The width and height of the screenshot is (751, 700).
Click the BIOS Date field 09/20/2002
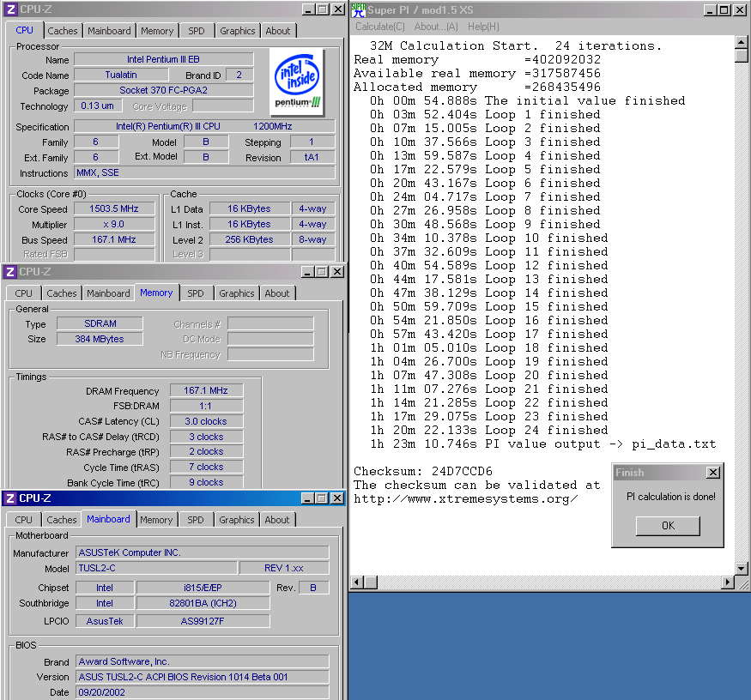pyautogui.click(x=202, y=692)
